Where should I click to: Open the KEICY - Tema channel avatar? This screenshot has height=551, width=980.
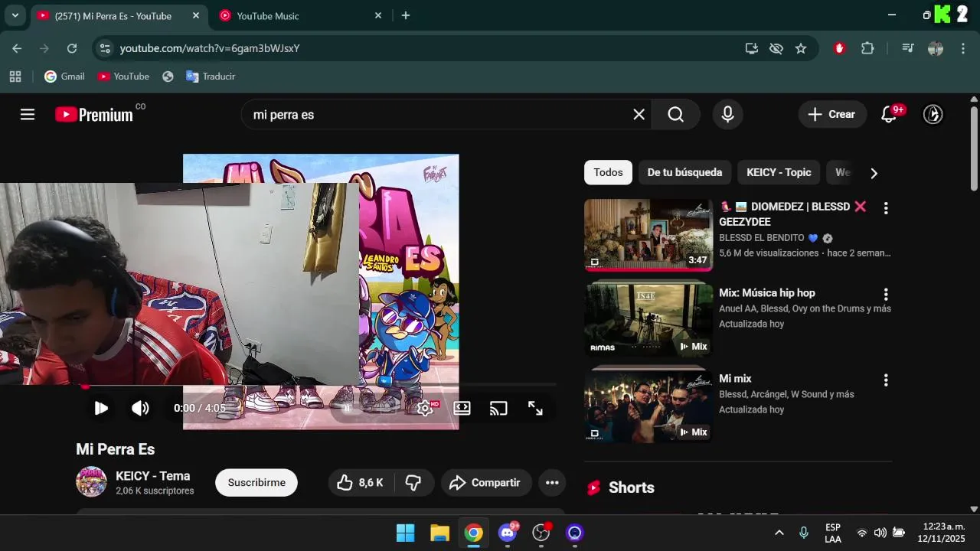tap(91, 482)
